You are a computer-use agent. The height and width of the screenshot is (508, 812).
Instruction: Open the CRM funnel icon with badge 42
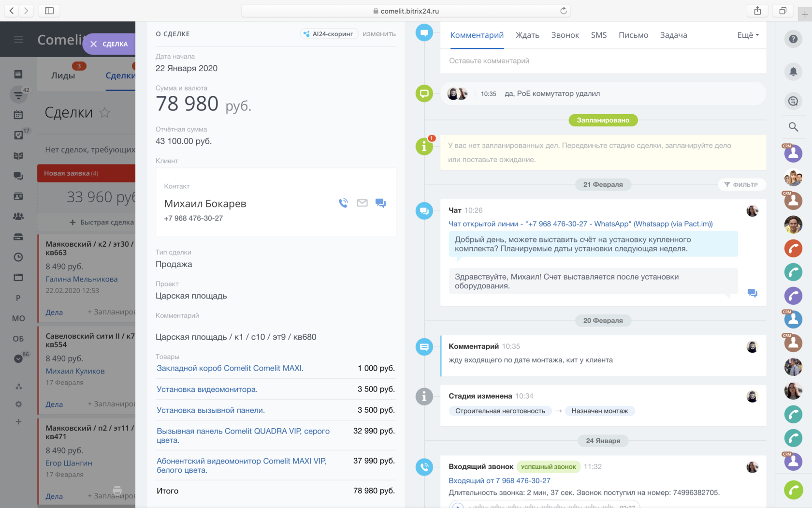(x=18, y=95)
